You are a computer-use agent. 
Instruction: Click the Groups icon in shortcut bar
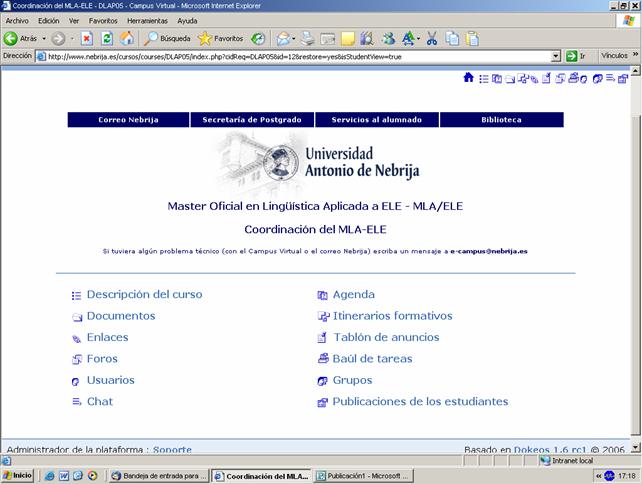tap(597, 79)
